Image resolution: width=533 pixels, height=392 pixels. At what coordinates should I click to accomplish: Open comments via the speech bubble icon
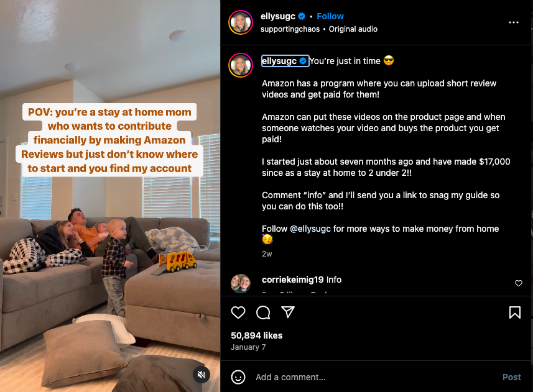(263, 312)
